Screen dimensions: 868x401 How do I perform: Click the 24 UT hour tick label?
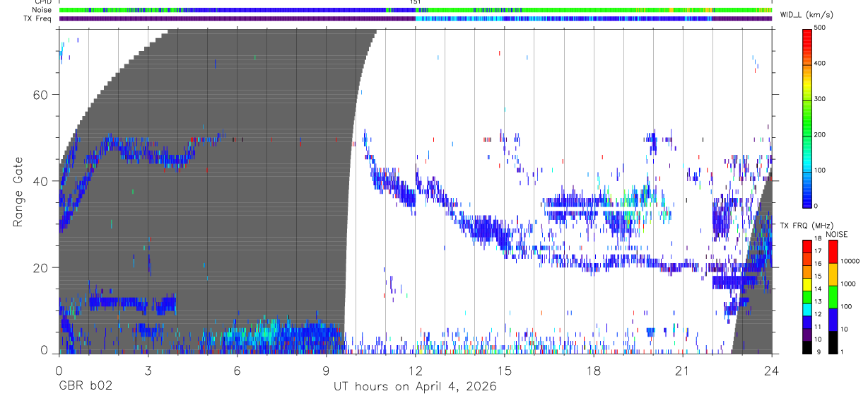[x=772, y=369]
